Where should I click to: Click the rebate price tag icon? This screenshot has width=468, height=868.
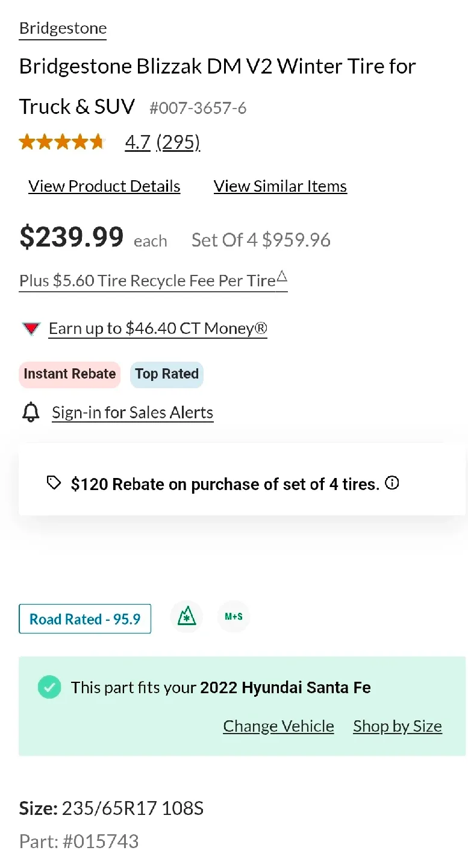tap(54, 483)
